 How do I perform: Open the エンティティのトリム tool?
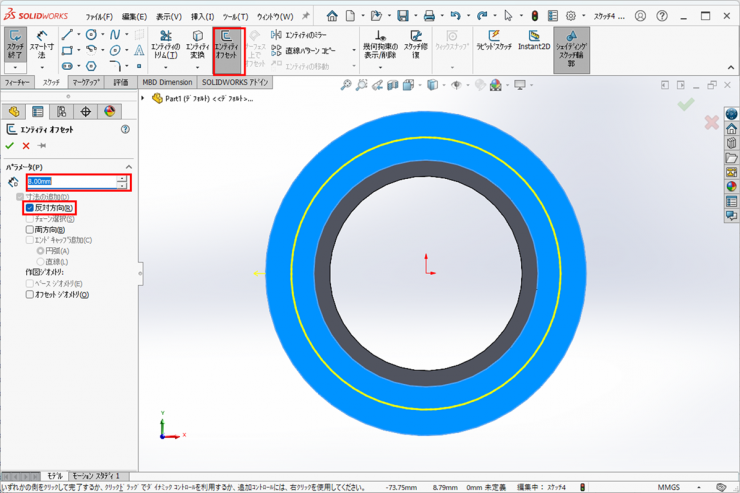tap(166, 45)
